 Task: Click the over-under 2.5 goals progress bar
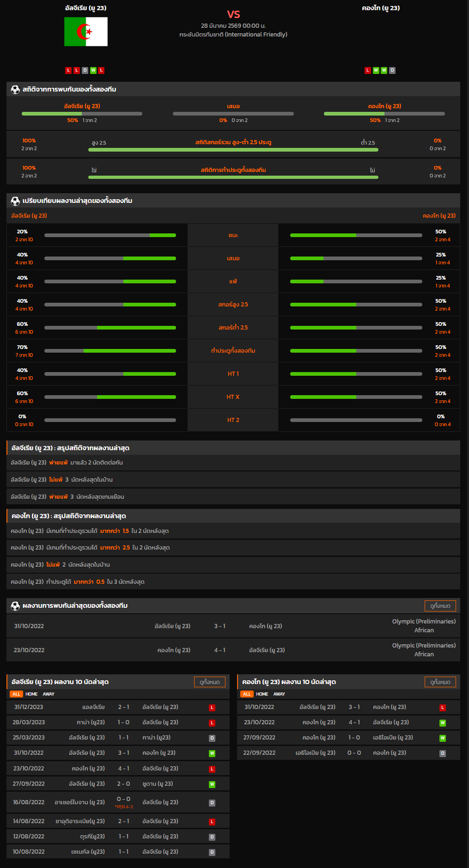(233, 150)
